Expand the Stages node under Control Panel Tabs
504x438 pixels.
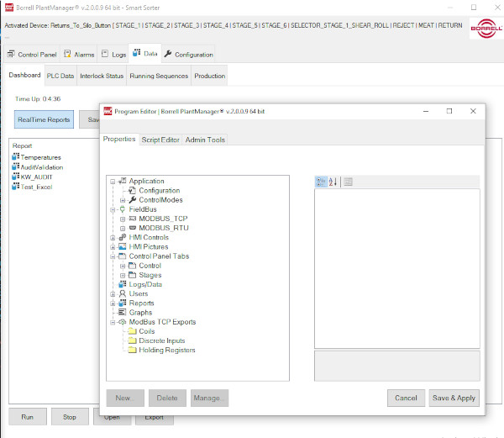[x=123, y=275]
